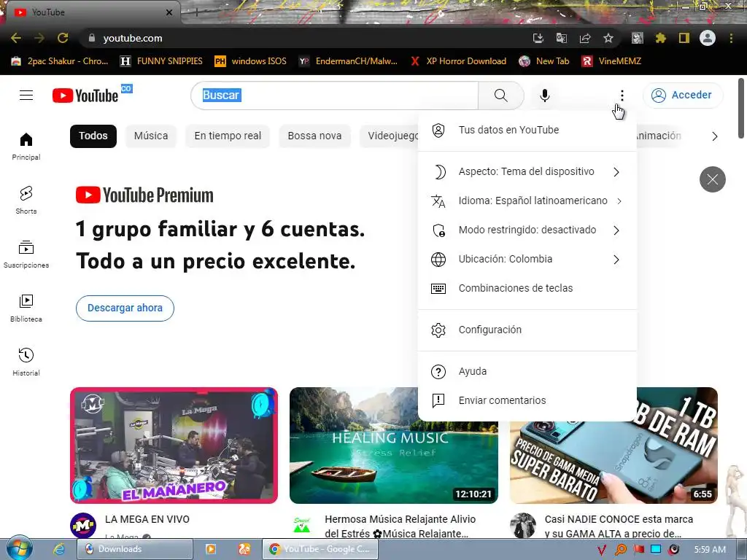Open the windows ISOS bookmark
This screenshot has width=747, height=560.
(x=251, y=61)
